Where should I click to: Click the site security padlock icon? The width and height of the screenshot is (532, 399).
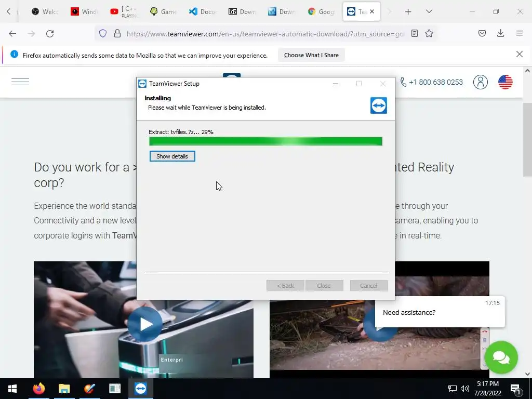tap(117, 33)
